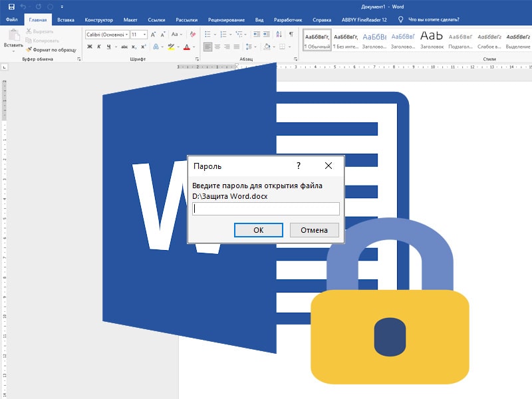Click the ruler tab selector icon
Image resolution: width=532 pixels, height=399 pixels.
5,67
